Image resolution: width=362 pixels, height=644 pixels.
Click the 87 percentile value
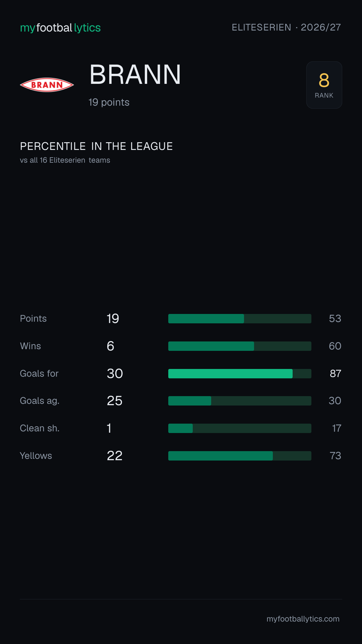pyautogui.click(x=336, y=374)
